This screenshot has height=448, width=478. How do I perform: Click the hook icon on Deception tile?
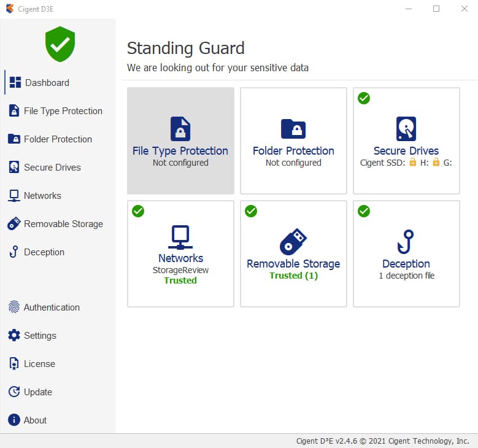point(406,242)
